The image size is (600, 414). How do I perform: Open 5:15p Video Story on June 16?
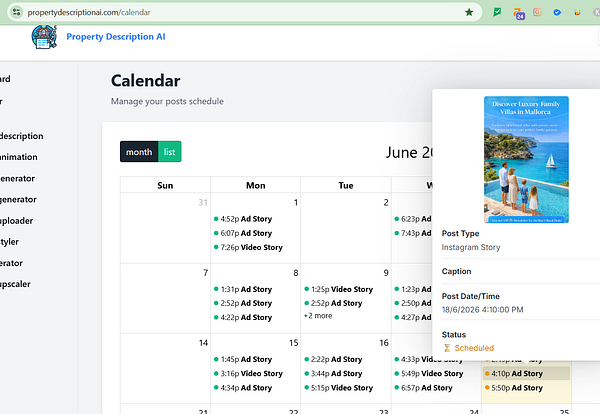[x=346, y=388]
